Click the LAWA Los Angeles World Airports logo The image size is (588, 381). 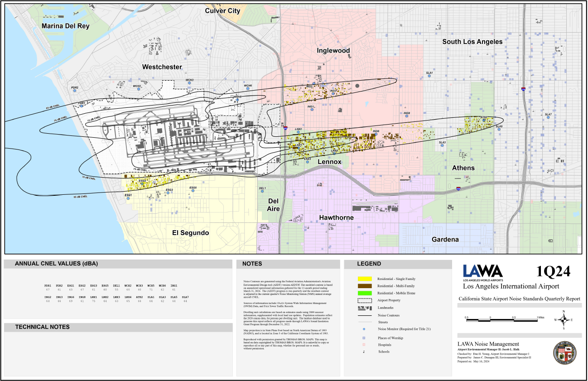(x=483, y=272)
